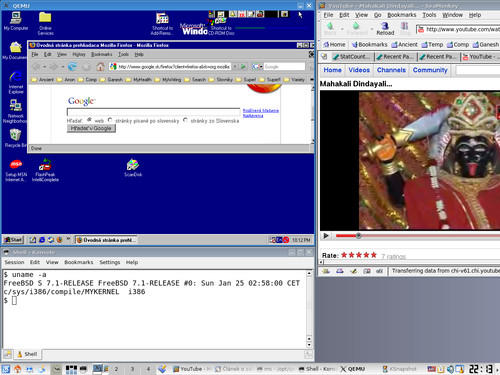
Task: Open the Konsole Session menu
Action: coord(14,262)
